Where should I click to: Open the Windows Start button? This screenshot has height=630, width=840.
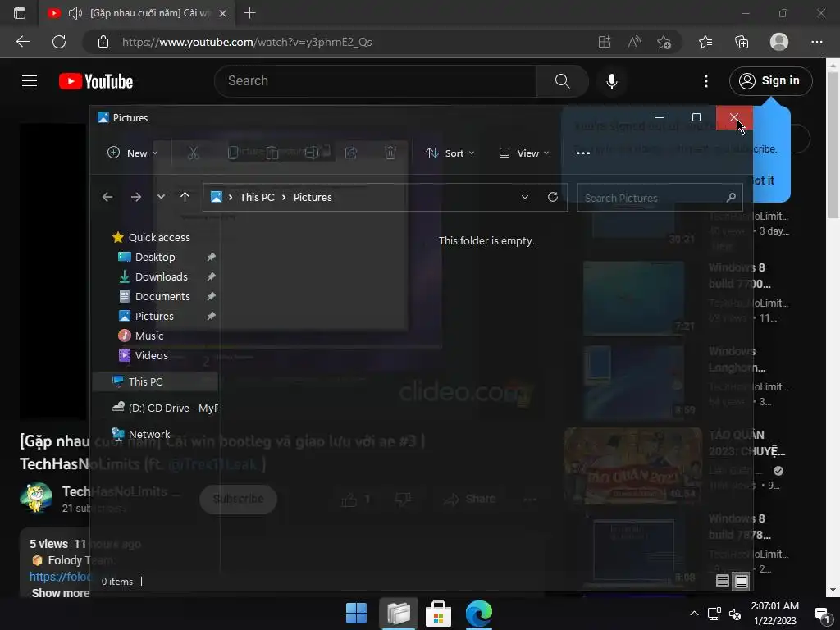[x=356, y=614]
